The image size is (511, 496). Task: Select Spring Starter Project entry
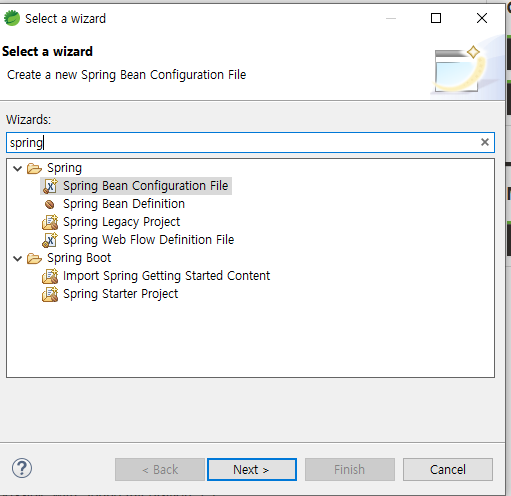pos(121,294)
